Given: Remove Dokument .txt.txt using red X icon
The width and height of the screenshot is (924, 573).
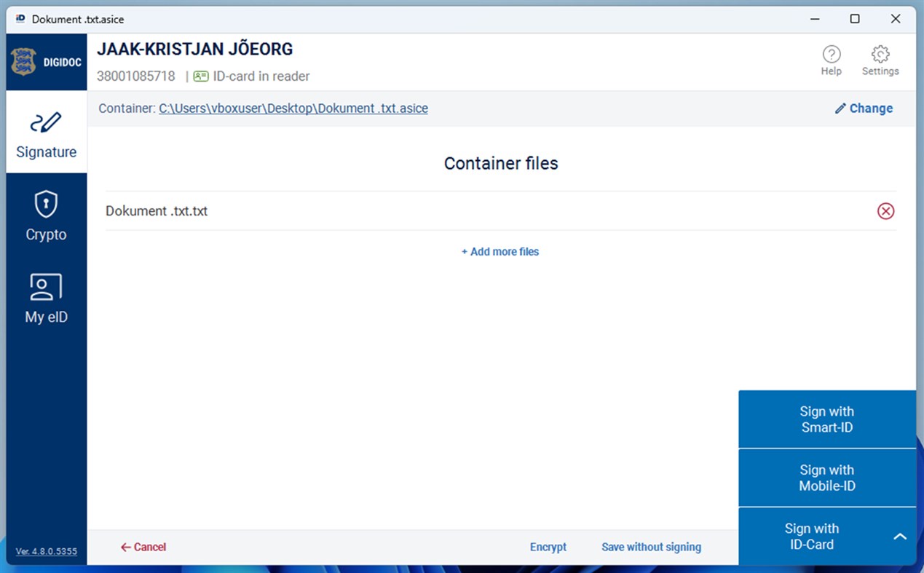Looking at the screenshot, I should [885, 211].
